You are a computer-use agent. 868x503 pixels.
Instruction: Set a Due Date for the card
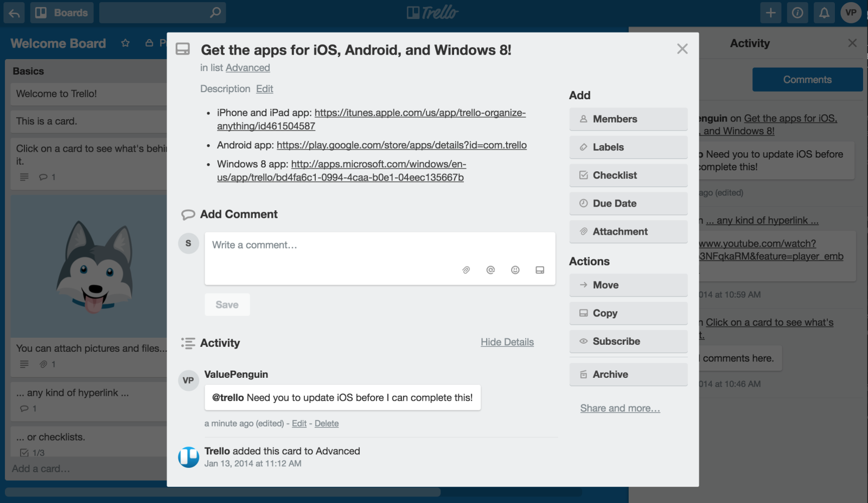tap(628, 204)
